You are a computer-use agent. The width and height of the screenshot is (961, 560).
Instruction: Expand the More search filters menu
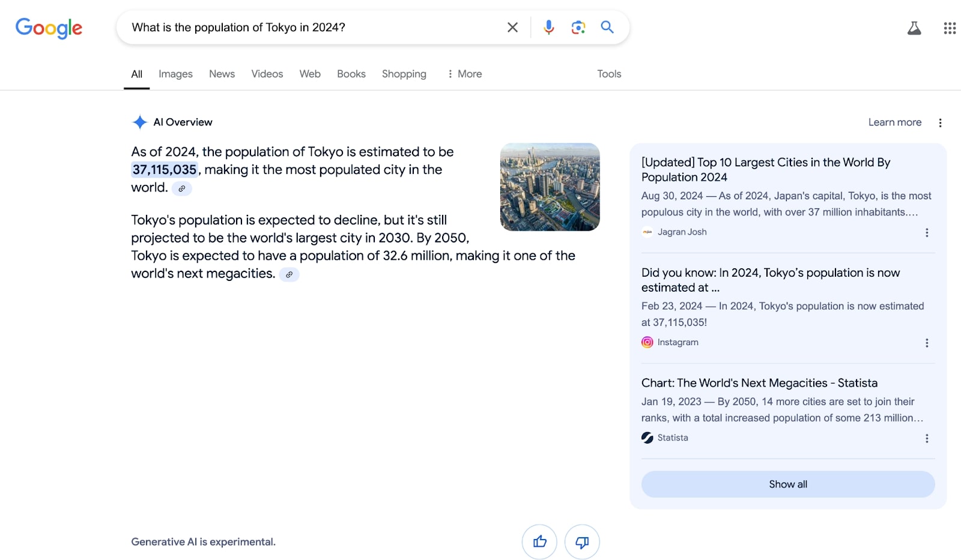click(464, 74)
